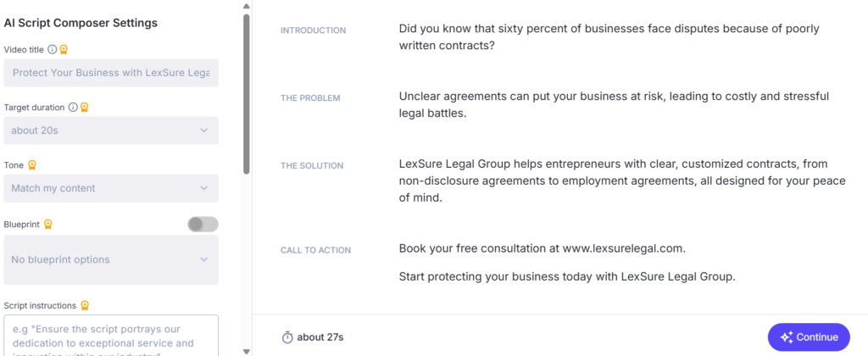This screenshot has width=868, height=356.
Task: Click premium badge beside Script instructions
Action: pos(85,305)
